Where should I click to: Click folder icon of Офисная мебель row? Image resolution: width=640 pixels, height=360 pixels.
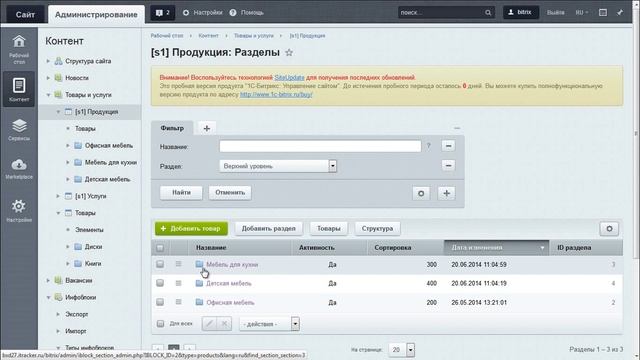click(199, 302)
